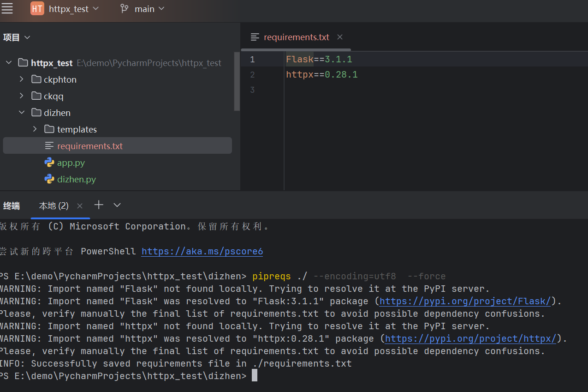Select requirements.txt in project tree
This screenshot has width=588, height=392.
coord(89,146)
